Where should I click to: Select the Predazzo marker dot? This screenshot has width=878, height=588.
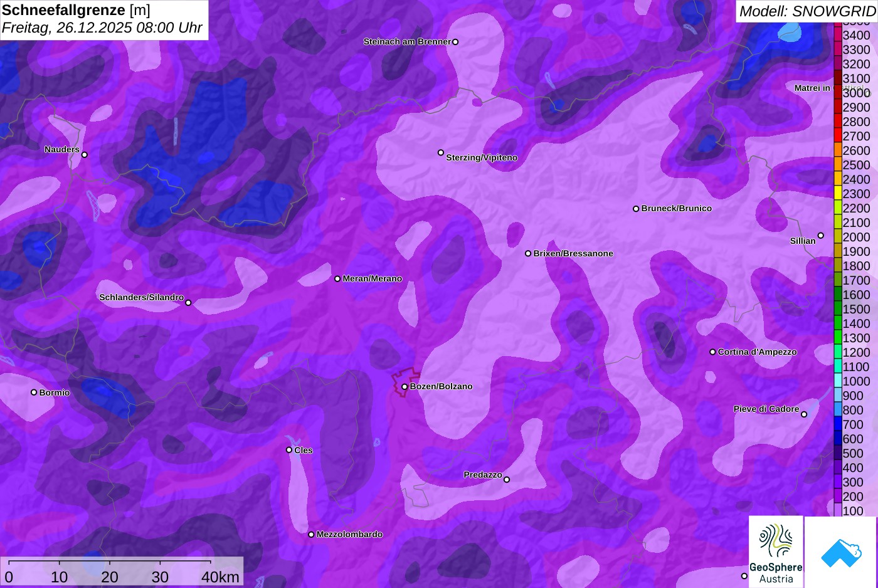(x=507, y=480)
